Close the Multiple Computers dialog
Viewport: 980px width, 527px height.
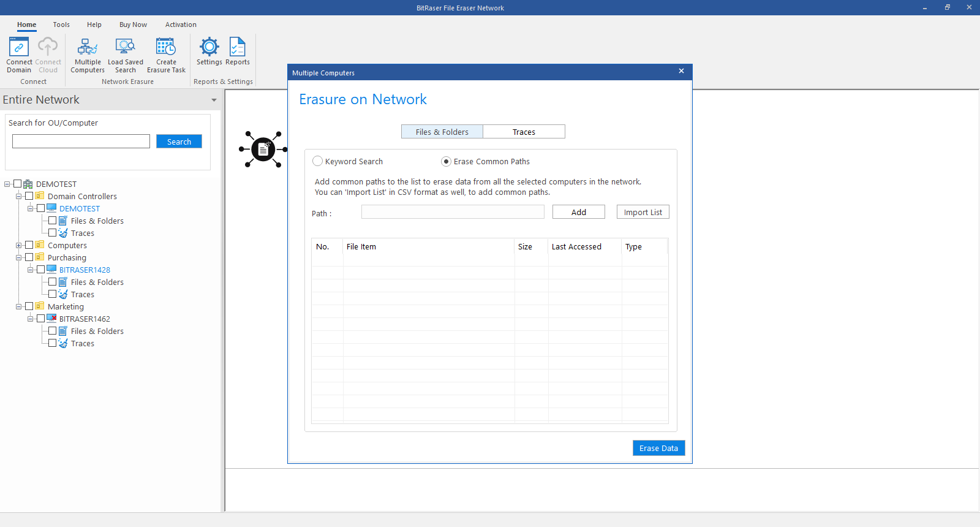point(681,71)
